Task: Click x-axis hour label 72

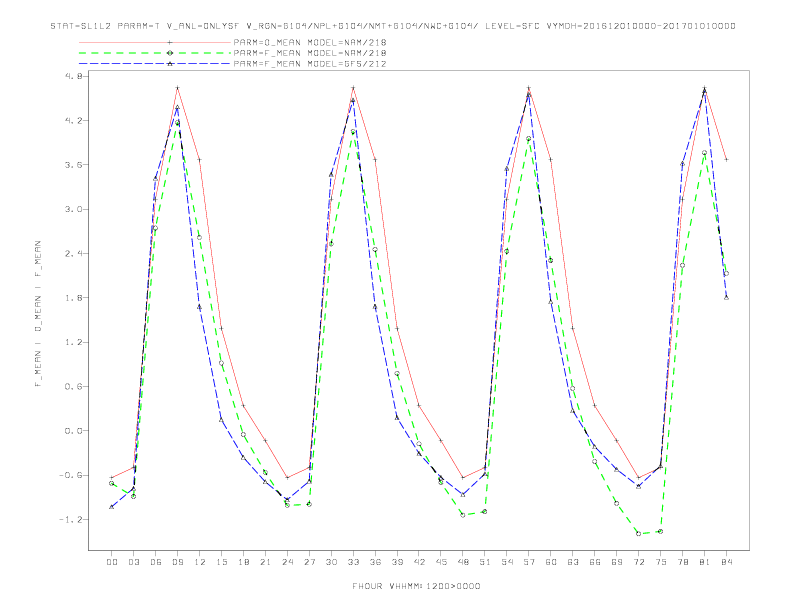Action: click(x=639, y=562)
